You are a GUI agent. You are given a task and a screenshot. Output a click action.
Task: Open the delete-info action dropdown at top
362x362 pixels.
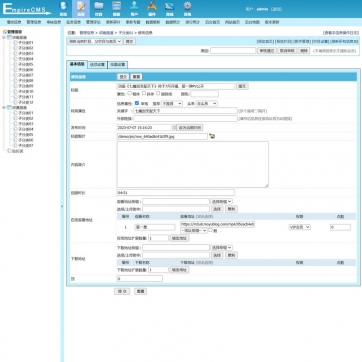coord(95,41)
